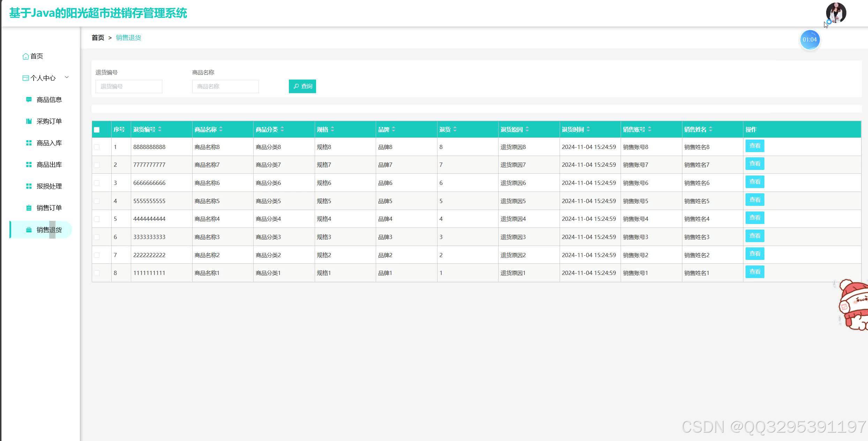
Task: Click the 商品入库 grid icon
Action: coord(29,143)
